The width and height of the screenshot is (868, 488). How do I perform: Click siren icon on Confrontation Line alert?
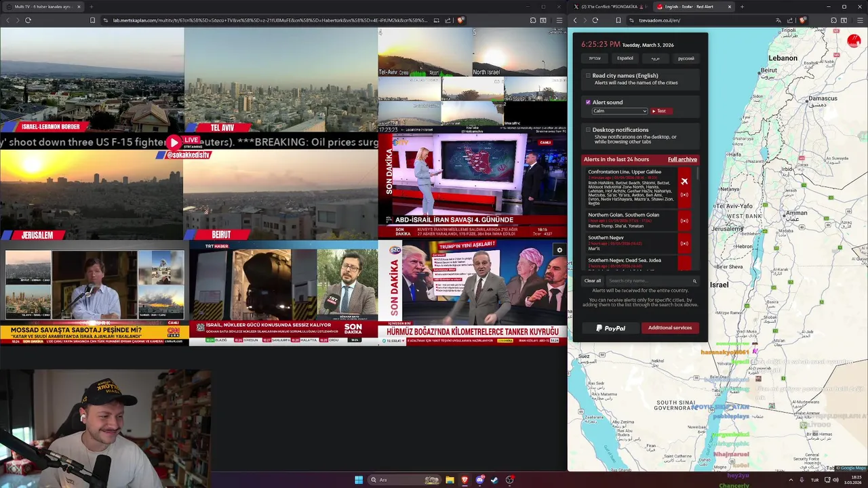[x=684, y=195]
